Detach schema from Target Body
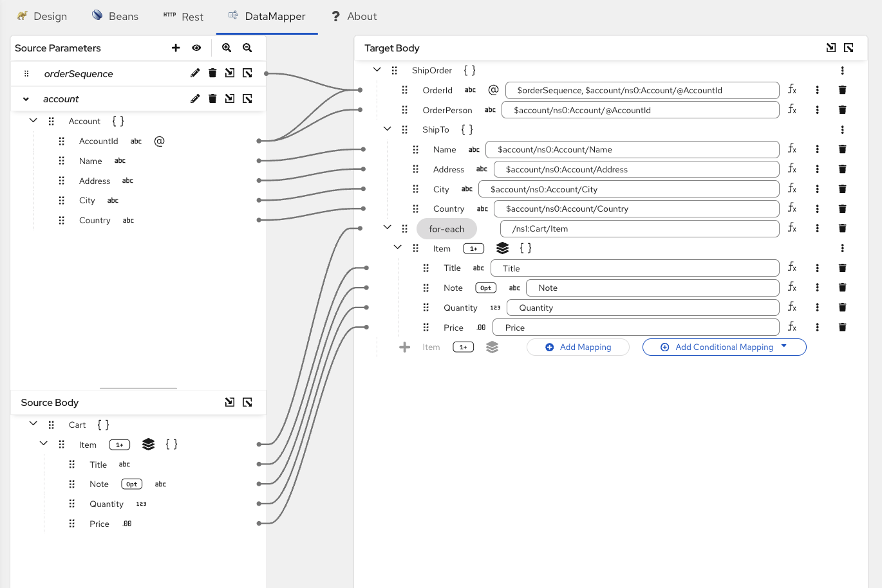 coord(849,48)
